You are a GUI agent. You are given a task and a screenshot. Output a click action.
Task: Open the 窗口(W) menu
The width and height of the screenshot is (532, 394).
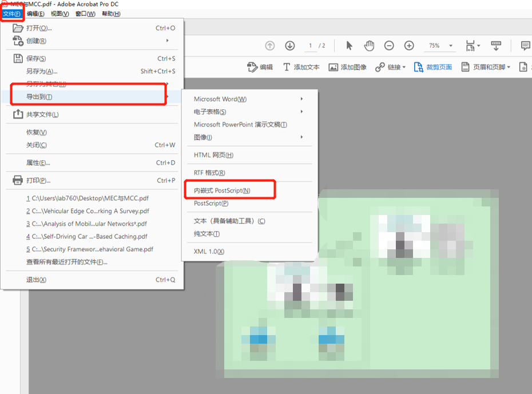tap(85, 14)
